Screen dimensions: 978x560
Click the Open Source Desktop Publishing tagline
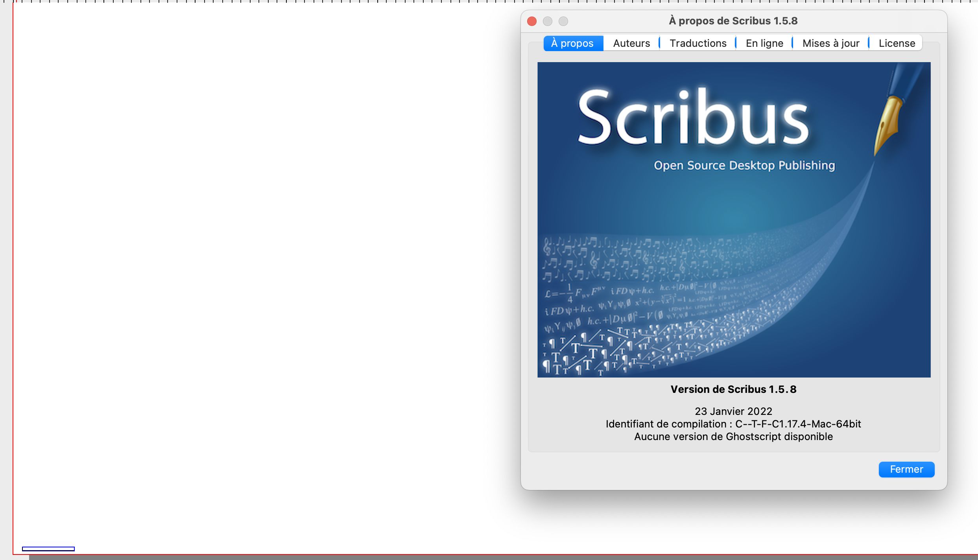[x=744, y=166]
